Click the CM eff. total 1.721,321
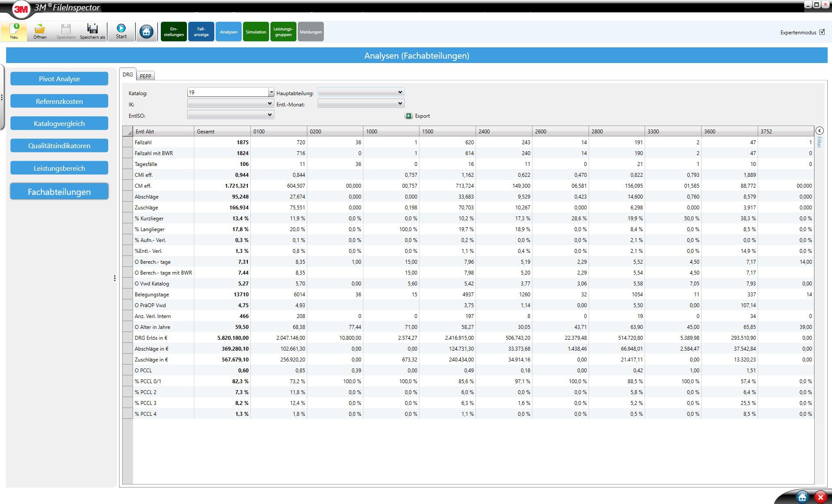Viewport: 832px width, 504px height. (236, 186)
